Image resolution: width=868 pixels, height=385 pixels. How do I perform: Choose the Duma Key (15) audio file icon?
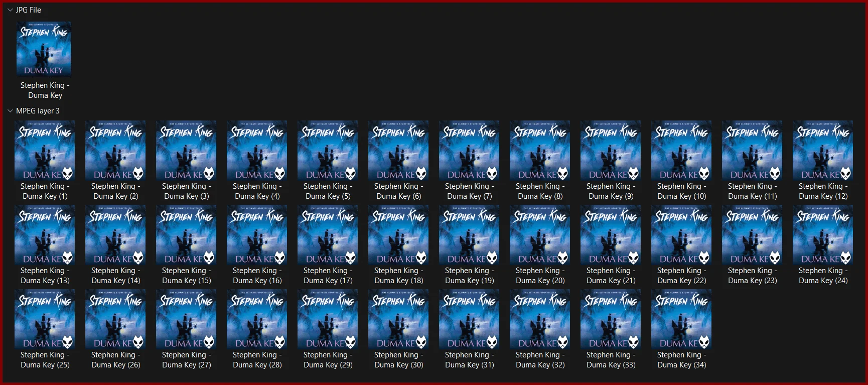click(186, 235)
